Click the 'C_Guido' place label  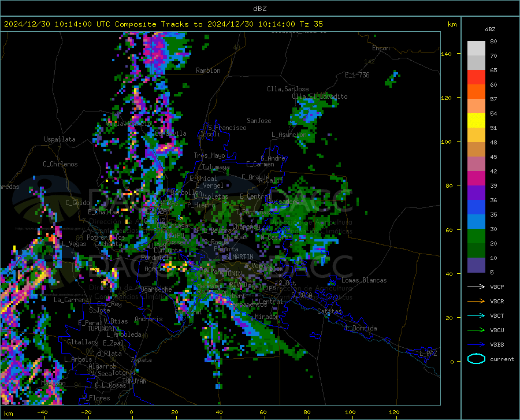tap(77, 203)
